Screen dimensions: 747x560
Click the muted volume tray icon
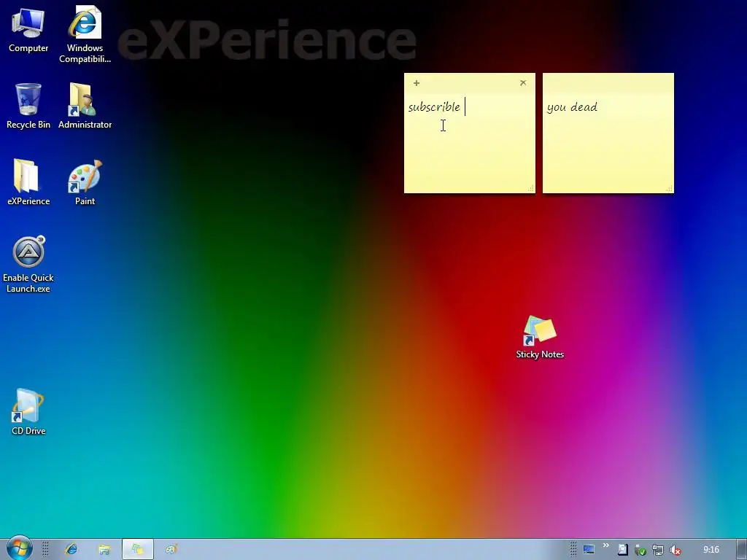point(675,551)
